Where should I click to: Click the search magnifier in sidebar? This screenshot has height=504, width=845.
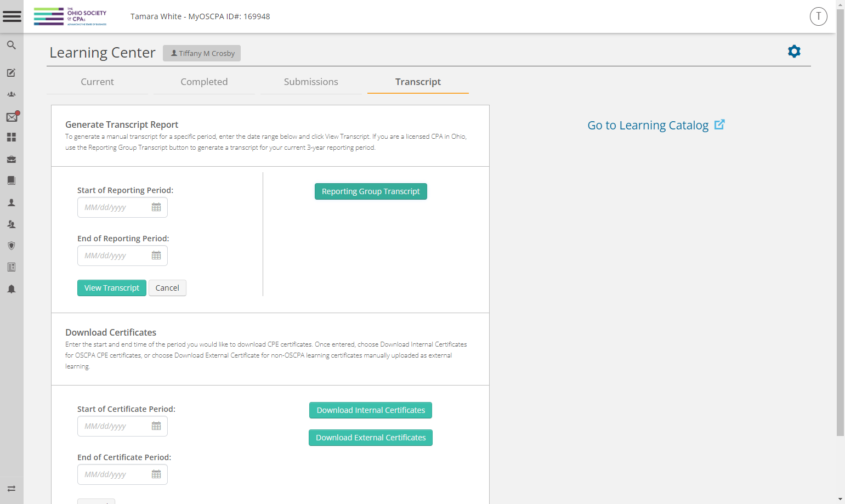click(11, 45)
